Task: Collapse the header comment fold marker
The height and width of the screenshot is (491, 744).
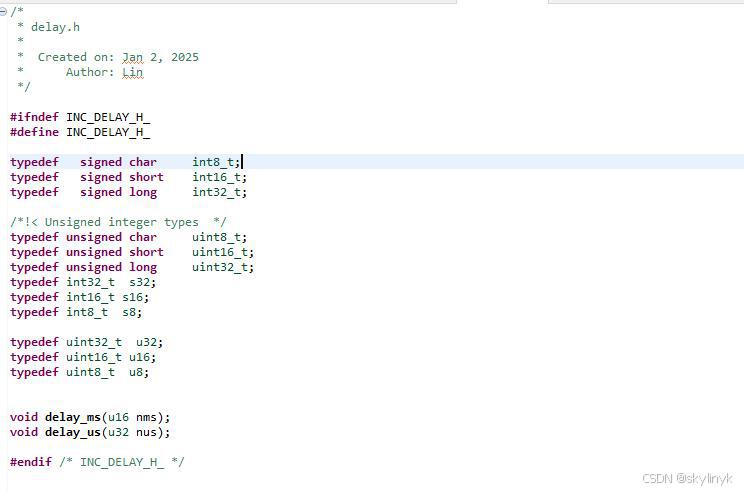Action: 3,11
